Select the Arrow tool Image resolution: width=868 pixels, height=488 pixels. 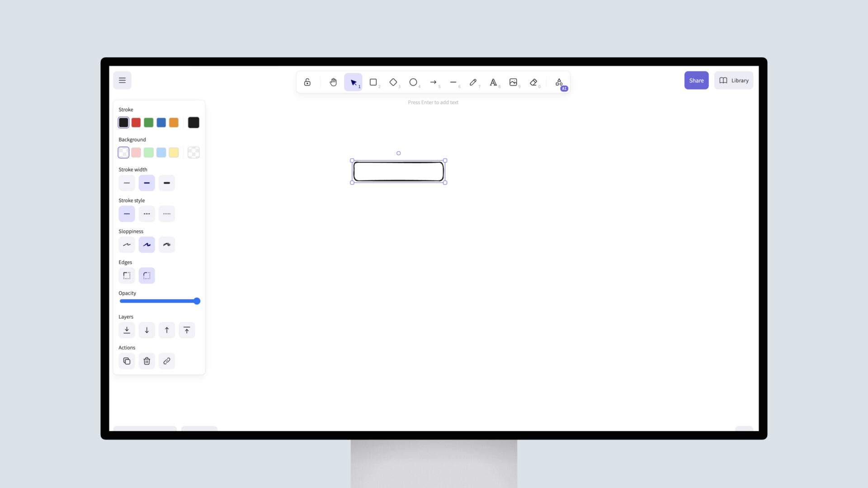pyautogui.click(x=433, y=82)
